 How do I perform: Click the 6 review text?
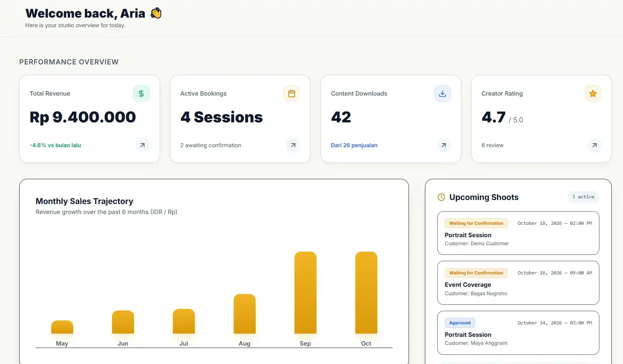coord(493,145)
